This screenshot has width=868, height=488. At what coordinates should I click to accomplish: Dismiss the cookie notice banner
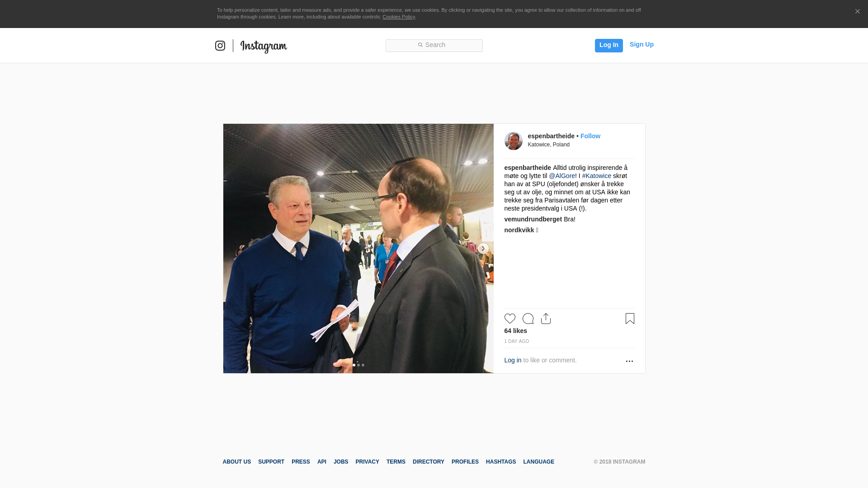[x=857, y=12]
